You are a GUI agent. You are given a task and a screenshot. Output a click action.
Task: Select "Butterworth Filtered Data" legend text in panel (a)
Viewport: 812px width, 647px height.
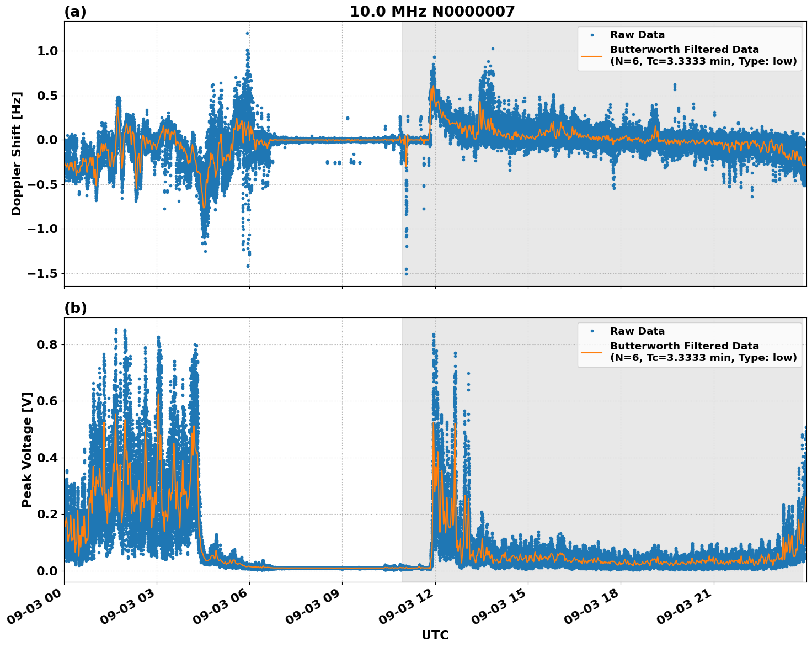click(684, 50)
